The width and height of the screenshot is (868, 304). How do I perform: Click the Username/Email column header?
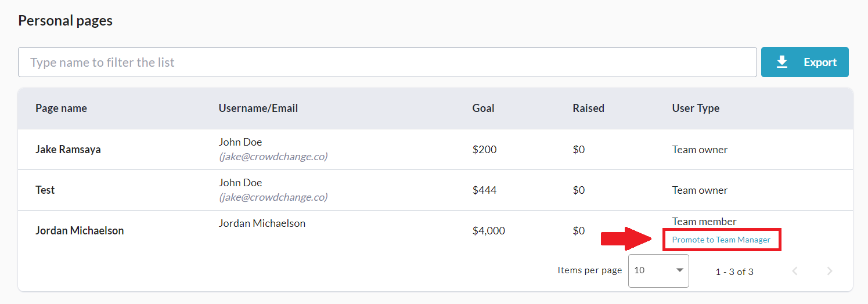point(258,108)
